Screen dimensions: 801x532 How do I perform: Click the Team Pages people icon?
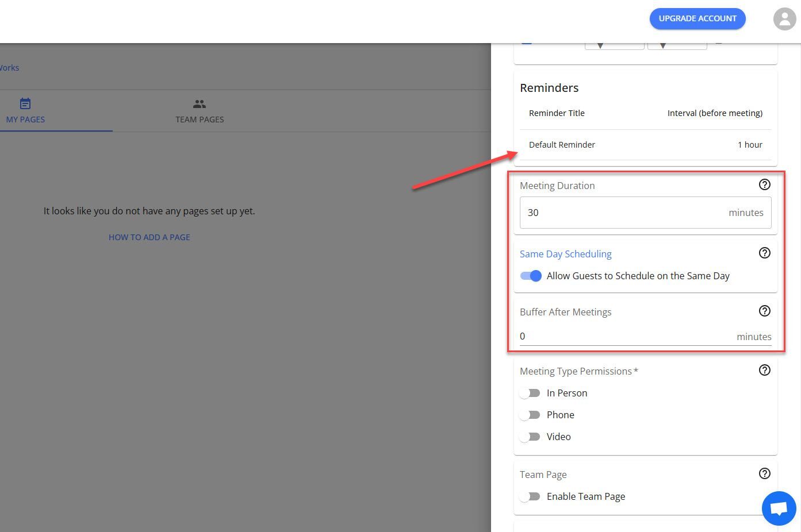point(200,104)
